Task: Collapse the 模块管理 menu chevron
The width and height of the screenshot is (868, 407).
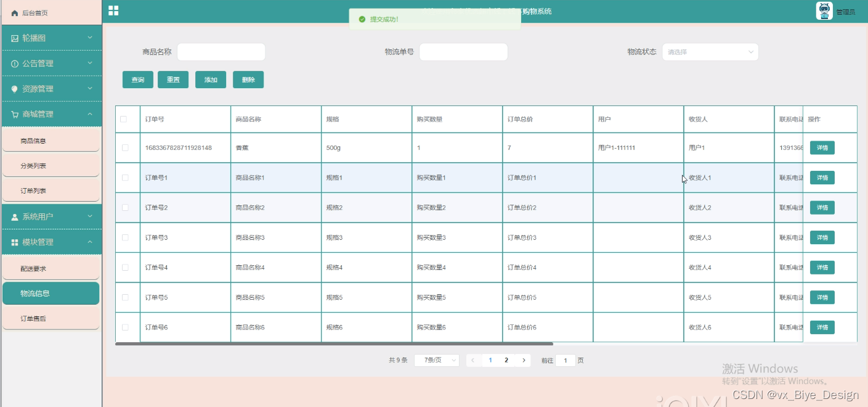Action: pyautogui.click(x=90, y=242)
